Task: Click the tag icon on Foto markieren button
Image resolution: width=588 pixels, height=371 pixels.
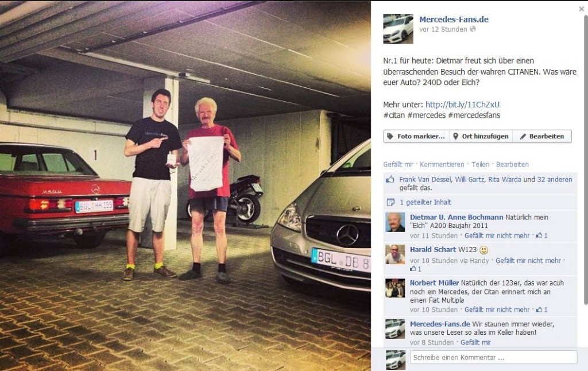Action: [390, 136]
